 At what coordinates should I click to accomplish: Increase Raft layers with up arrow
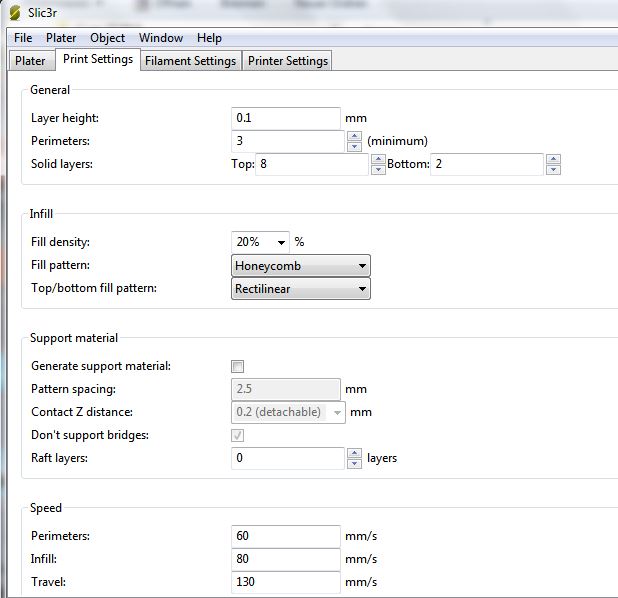coord(354,453)
